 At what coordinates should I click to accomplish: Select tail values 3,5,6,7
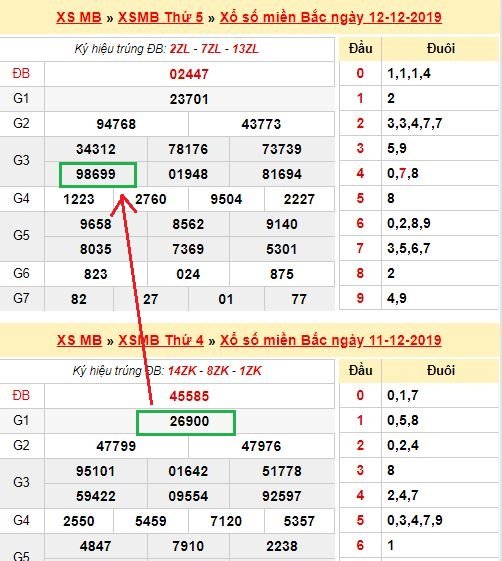[409, 249]
